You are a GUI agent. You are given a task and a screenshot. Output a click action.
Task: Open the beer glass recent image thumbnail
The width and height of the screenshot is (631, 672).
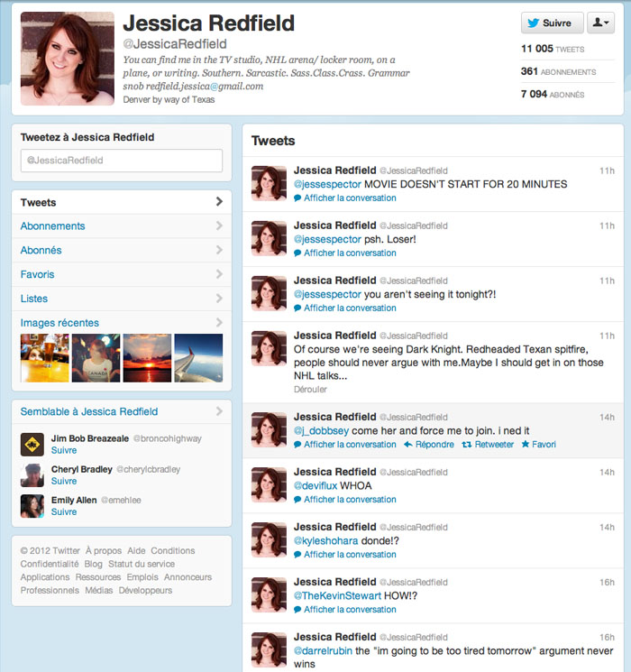coord(44,358)
